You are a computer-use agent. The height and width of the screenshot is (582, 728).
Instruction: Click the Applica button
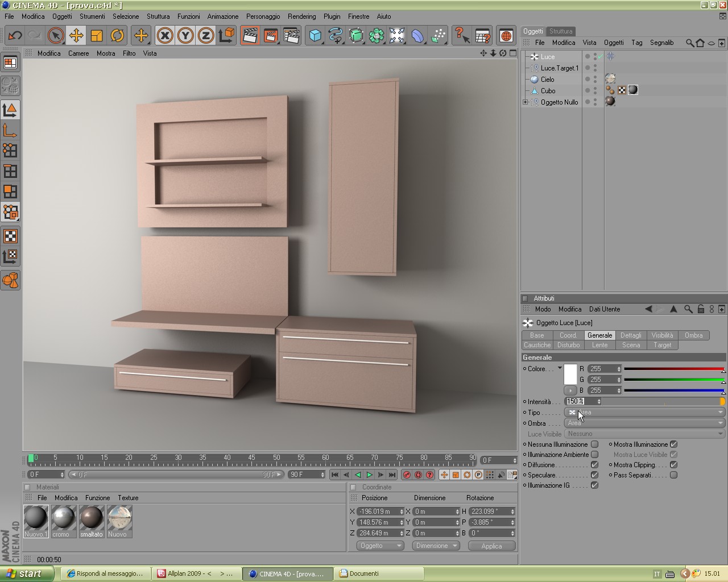491,546
